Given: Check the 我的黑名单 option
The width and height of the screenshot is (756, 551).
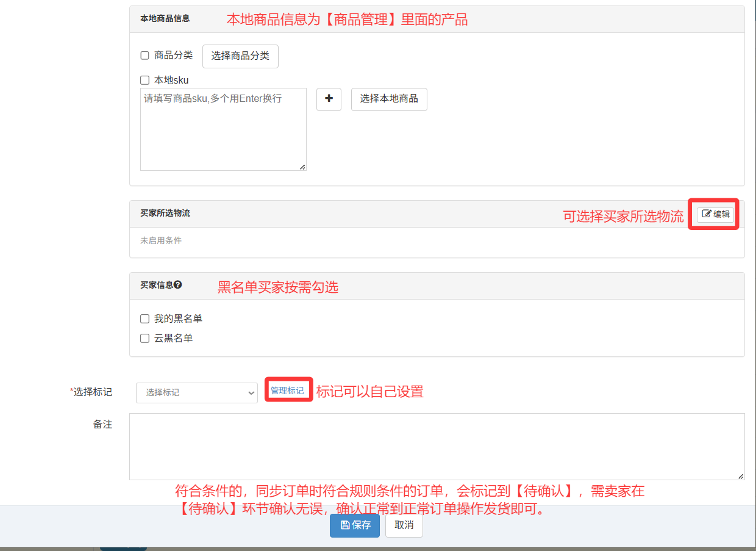Looking at the screenshot, I should (x=145, y=319).
